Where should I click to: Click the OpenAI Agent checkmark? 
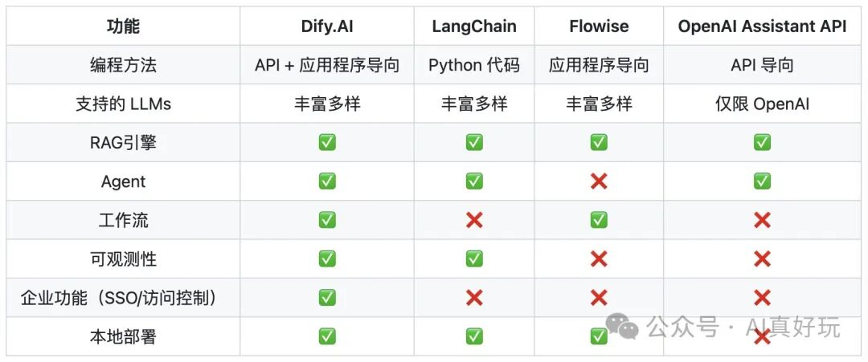click(762, 181)
